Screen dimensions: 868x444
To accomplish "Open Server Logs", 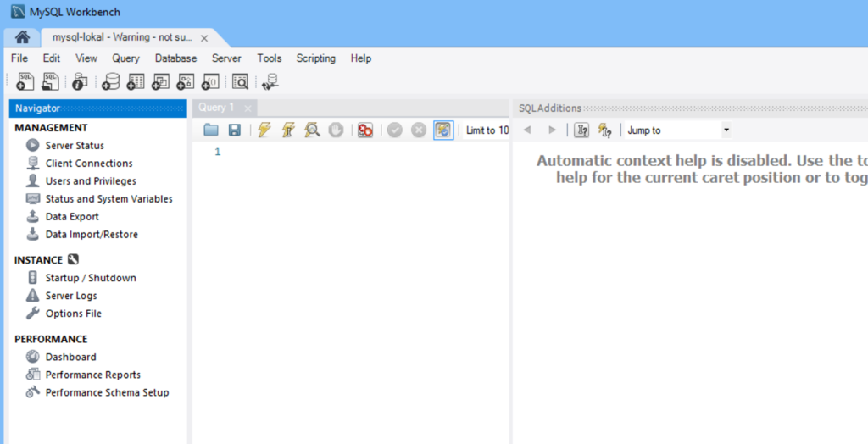I will (71, 296).
